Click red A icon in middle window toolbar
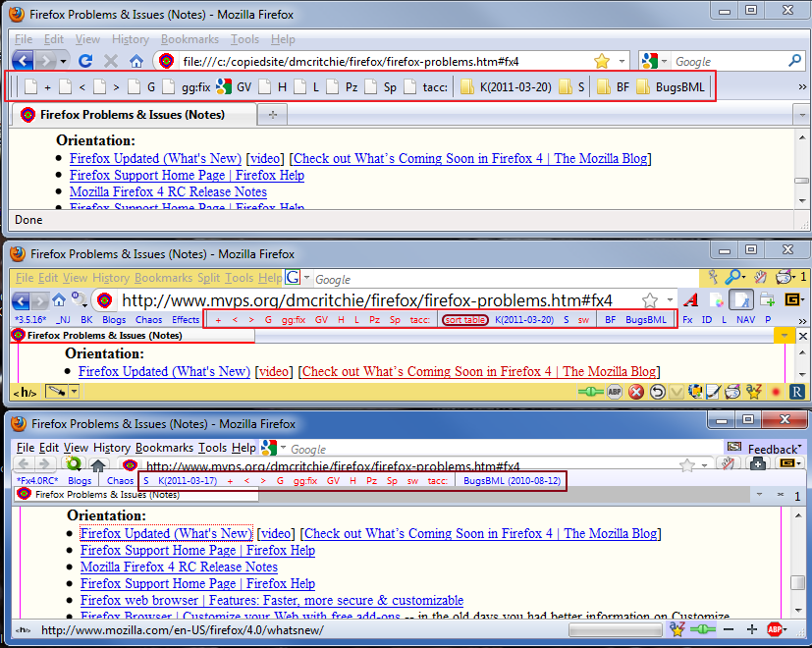 pyautogui.click(x=691, y=299)
